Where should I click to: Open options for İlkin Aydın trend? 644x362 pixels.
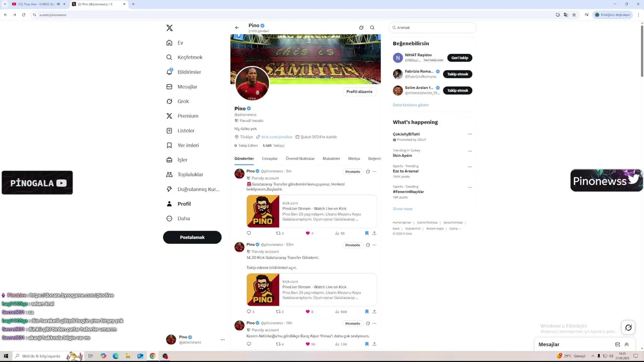[470, 151]
